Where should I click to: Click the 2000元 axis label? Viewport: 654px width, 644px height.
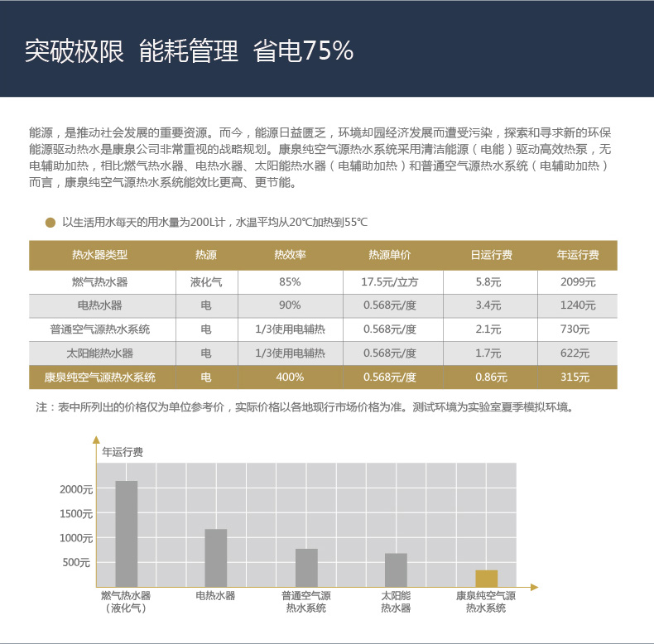coord(76,490)
